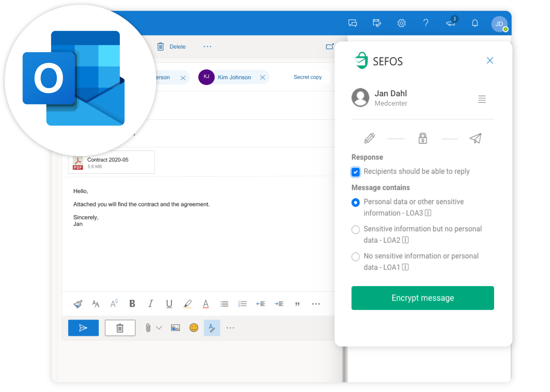Open the chat icon in Outlook header
This screenshot has height=392, width=550.
coord(352,23)
